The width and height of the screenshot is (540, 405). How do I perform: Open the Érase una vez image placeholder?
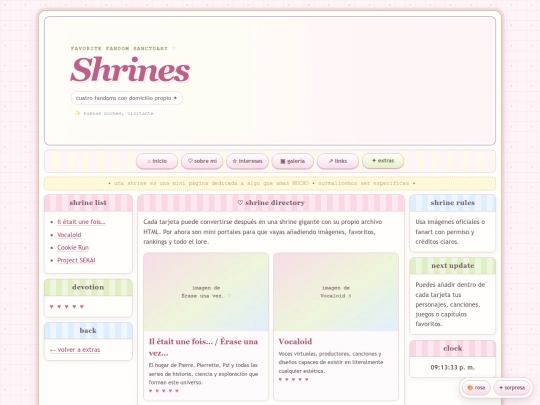pos(206,292)
